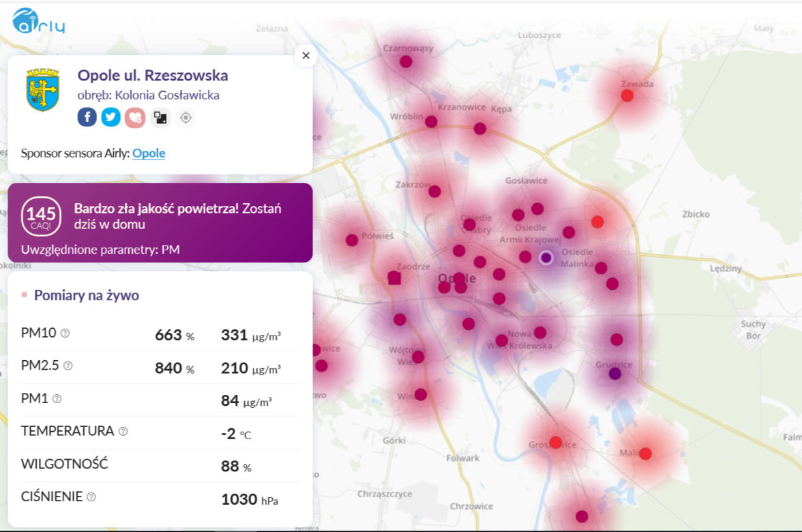
Task: Open PM2.5 help question mark
Action: tap(68, 366)
